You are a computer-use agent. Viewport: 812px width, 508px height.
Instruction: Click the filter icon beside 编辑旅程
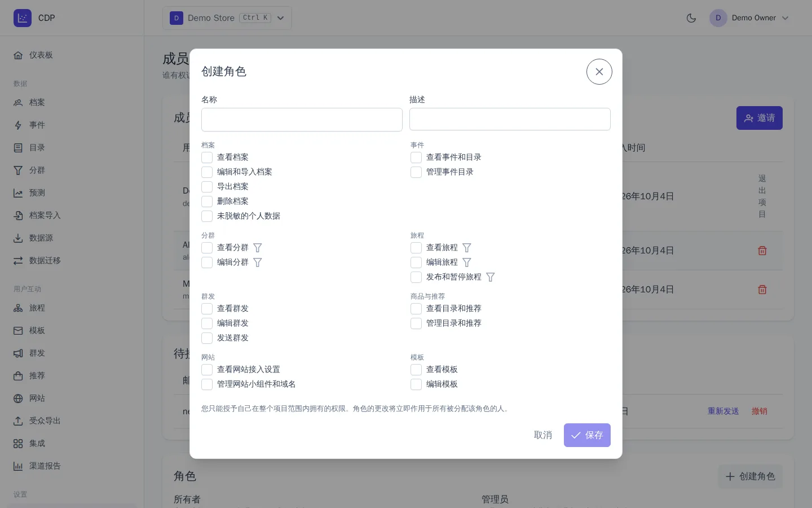pos(467,262)
